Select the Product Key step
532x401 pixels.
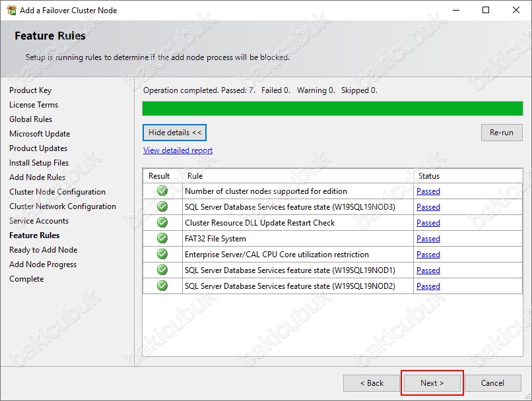[30, 90]
